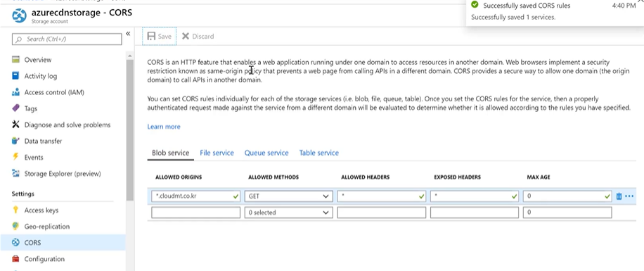Click the azurecdnstorage - CORS page title
The width and height of the screenshot is (644, 271).
click(x=82, y=13)
